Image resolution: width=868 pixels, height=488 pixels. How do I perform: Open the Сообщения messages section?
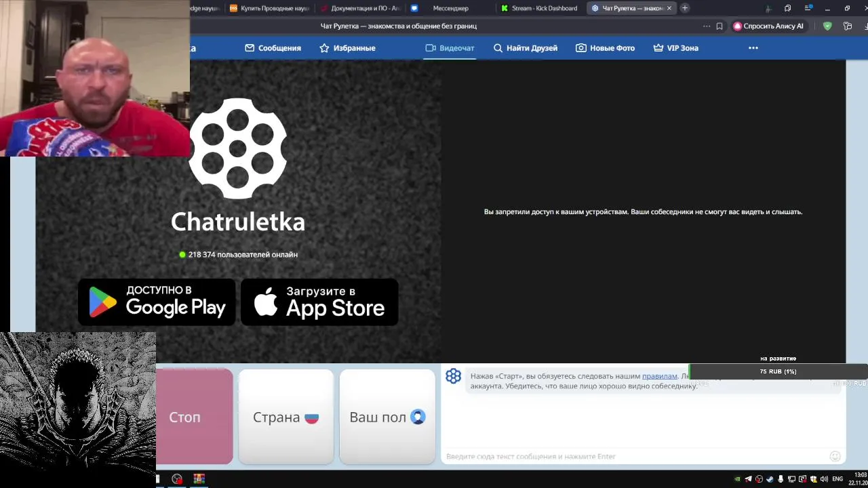[273, 48]
